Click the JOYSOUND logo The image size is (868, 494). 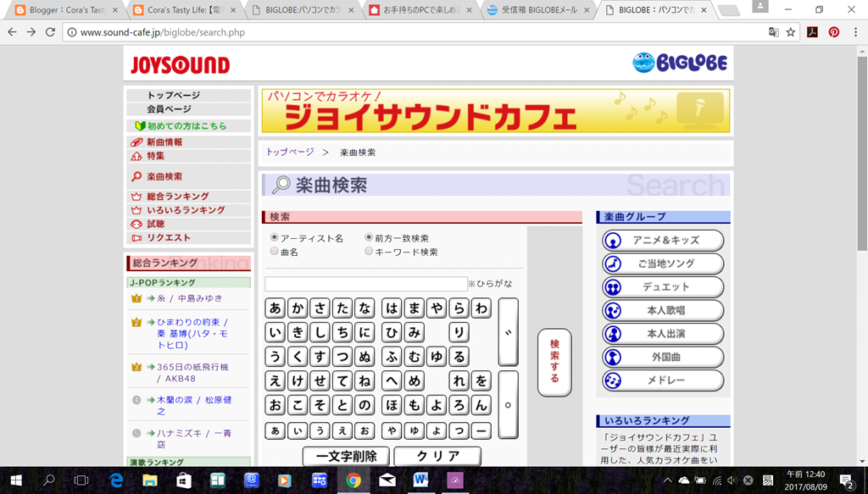(180, 64)
